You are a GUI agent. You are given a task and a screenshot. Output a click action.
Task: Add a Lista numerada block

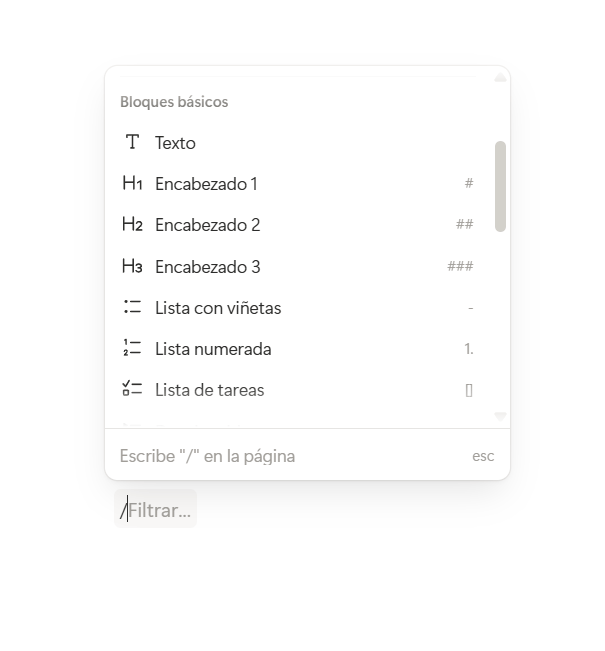[x=213, y=349]
